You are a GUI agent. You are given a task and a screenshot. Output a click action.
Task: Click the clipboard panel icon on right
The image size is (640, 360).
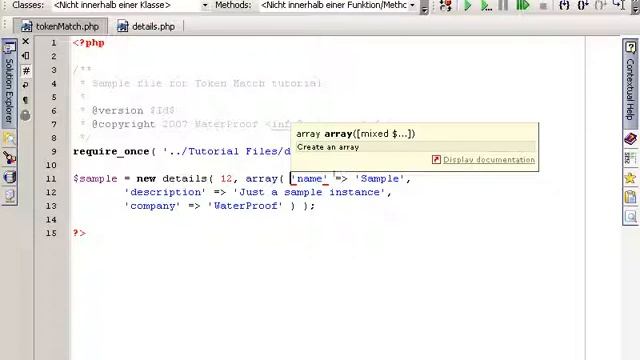point(631,197)
